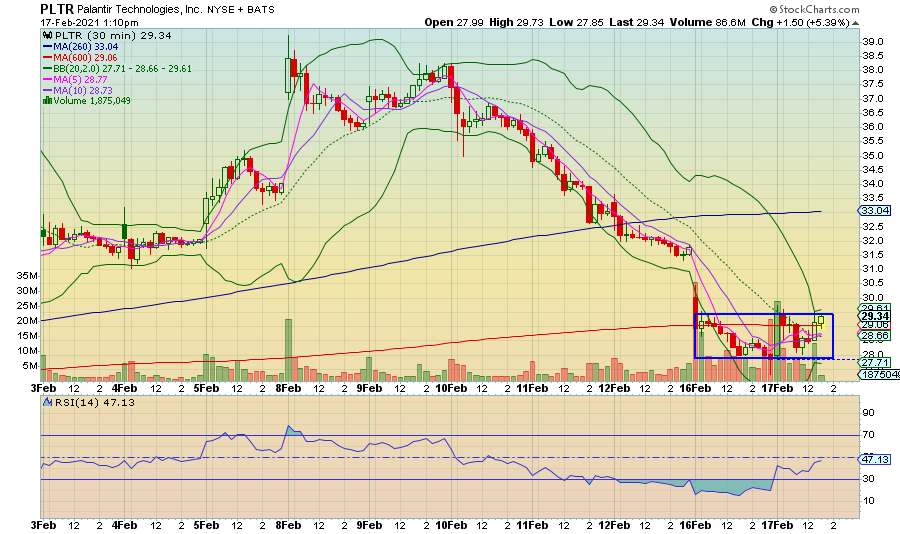
Task: Click the 5M volume axis label
Action: point(30,366)
